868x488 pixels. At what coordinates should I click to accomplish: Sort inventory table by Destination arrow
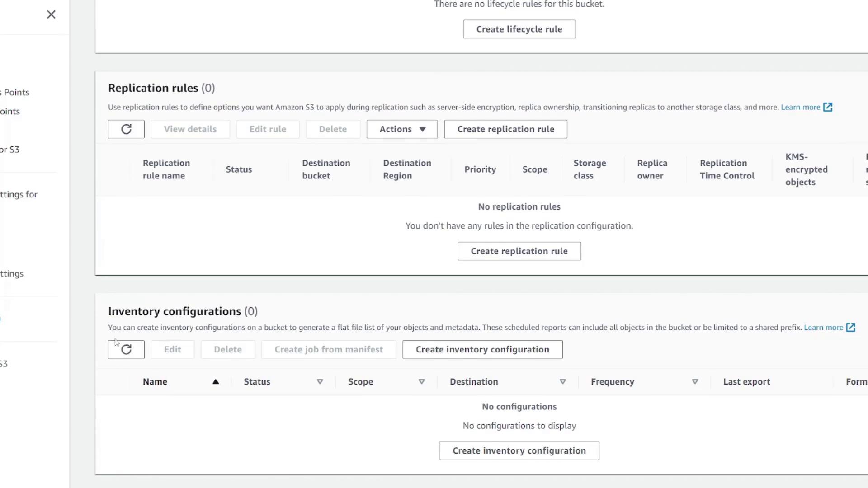pos(563,382)
